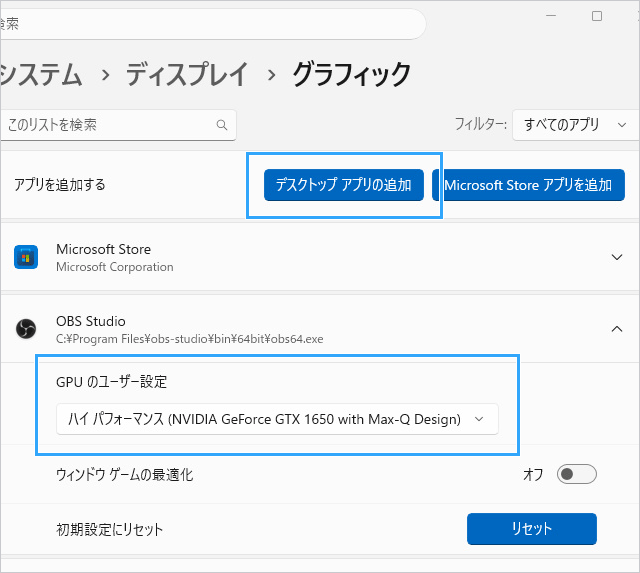Click the Microsoft Store app icon
The height and width of the screenshot is (573, 640).
pyautogui.click(x=26, y=257)
